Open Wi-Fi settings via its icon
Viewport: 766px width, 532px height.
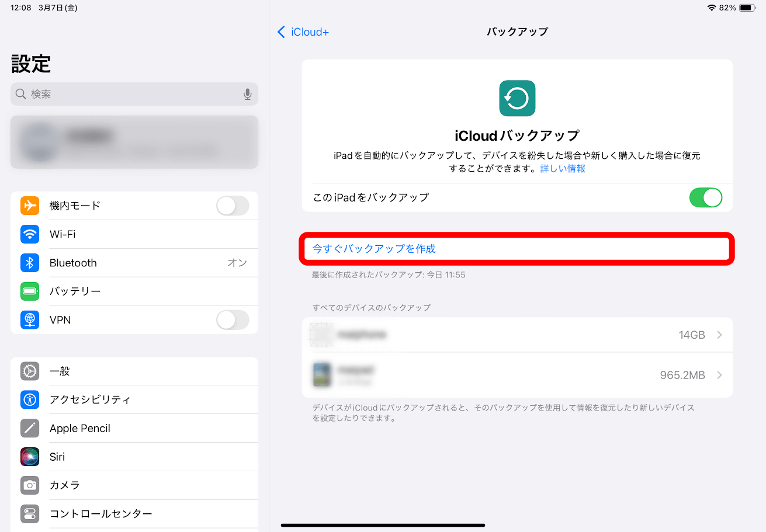pyautogui.click(x=30, y=234)
